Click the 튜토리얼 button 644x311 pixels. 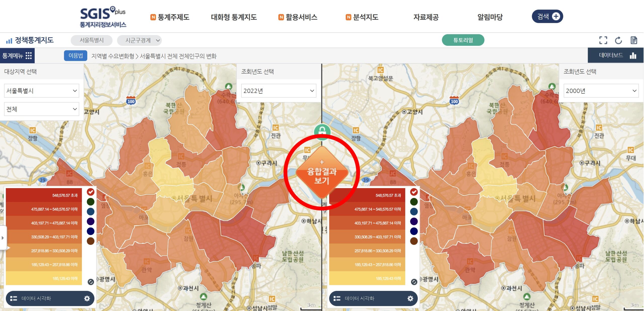pos(463,40)
